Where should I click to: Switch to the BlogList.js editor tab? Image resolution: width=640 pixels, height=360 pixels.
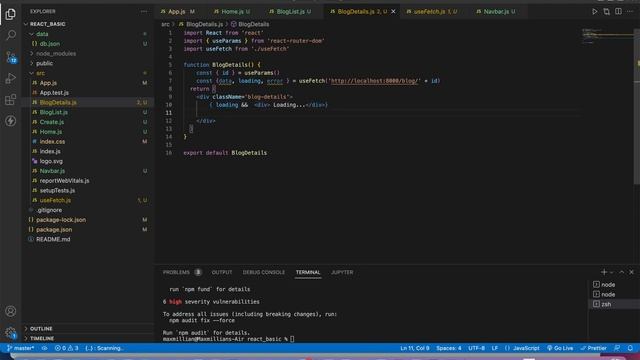[291, 11]
